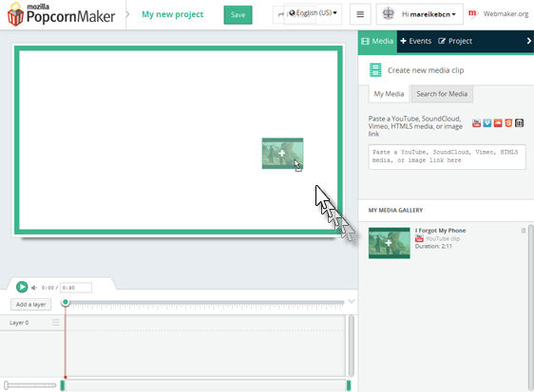Click the film strip media clip icon
534x392 pixels.
tap(375, 70)
